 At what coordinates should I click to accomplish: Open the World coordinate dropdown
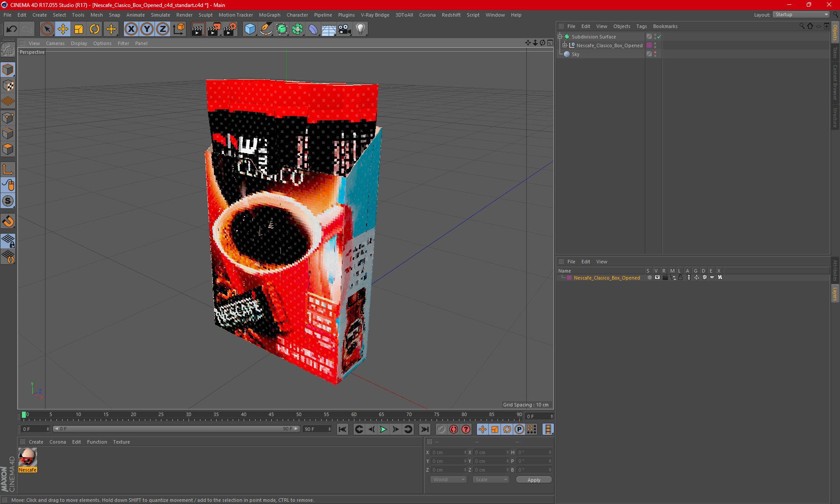coord(449,479)
